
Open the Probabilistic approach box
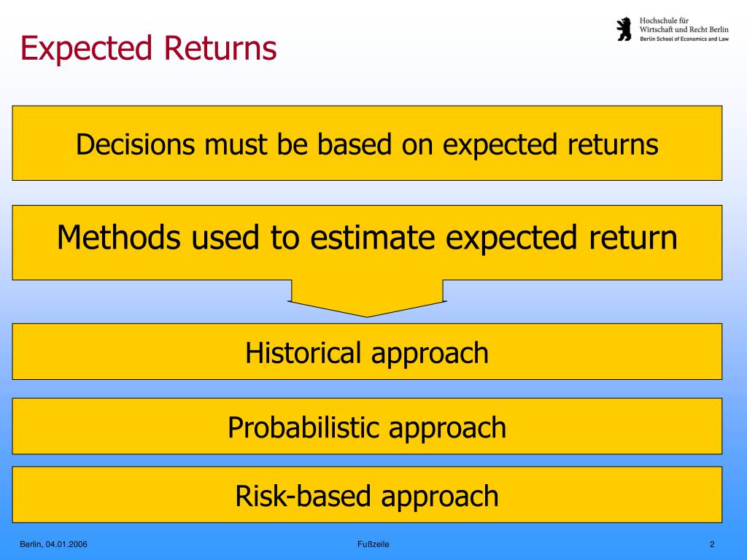tap(367, 426)
